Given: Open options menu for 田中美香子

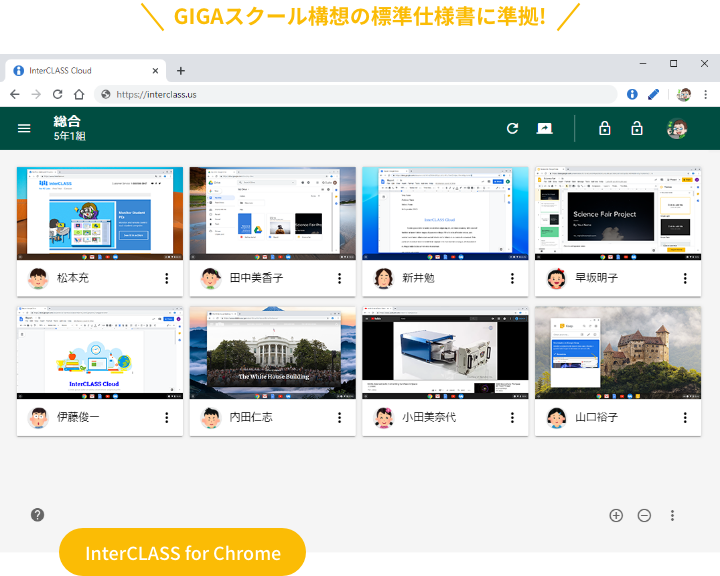Looking at the screenshot, I should coord(339,278).
